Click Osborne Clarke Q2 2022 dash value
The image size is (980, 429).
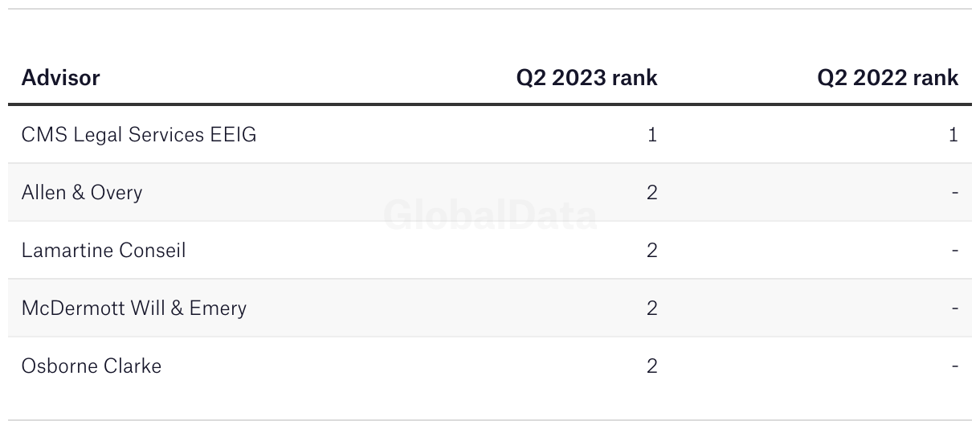pos(955,366)
